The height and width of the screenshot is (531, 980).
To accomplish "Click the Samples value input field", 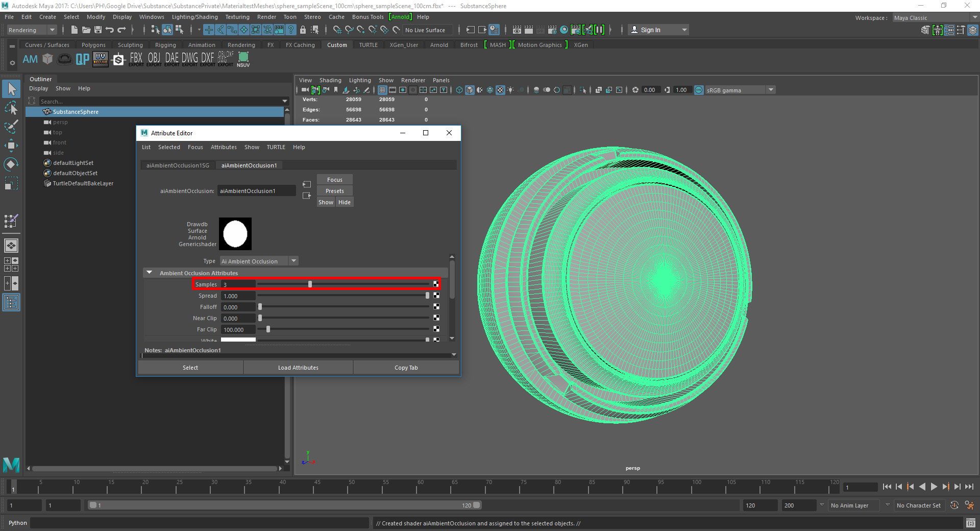I will 238,284.
